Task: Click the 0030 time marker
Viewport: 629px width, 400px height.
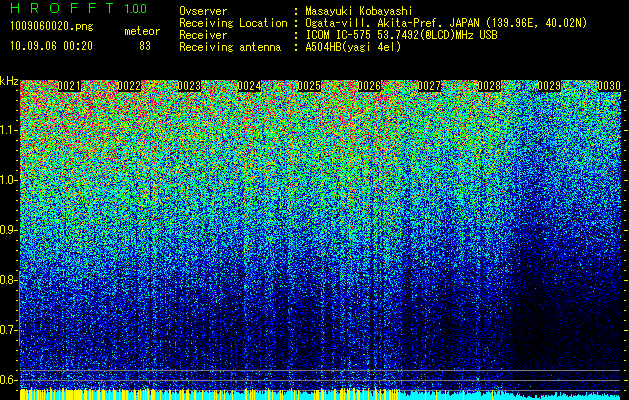Action: [x=609, y=86]
